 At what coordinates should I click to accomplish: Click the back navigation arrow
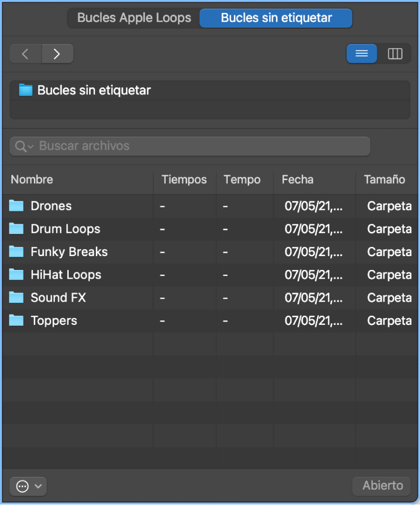[25, 53]
